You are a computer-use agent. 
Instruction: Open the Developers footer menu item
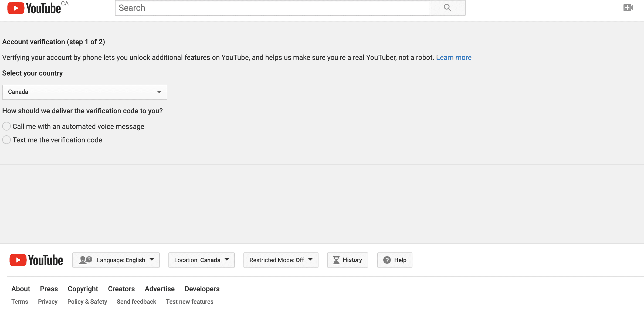pos(202,289)
